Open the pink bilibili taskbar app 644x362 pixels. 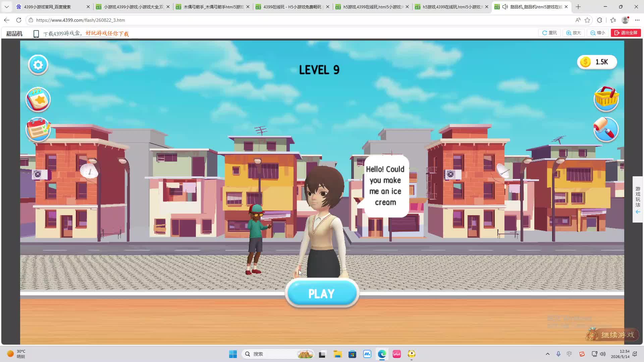pyautogui.click(x=397, y=354)
